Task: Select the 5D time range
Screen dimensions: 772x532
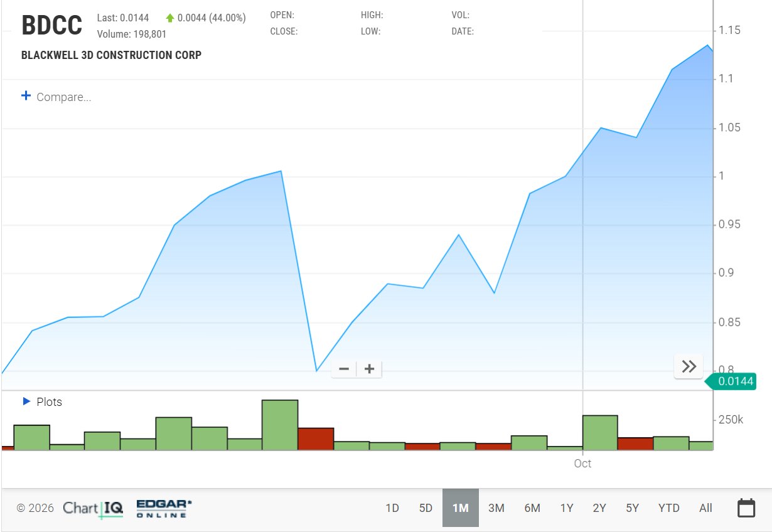Action: click(426, 508)
